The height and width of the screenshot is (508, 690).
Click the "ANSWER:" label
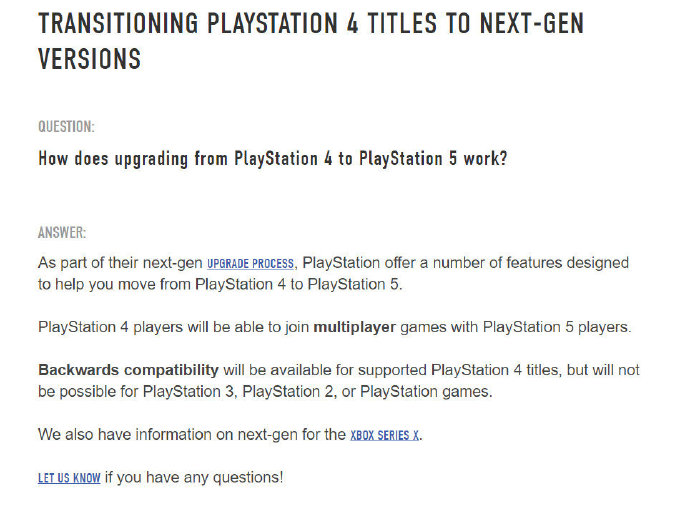coord(62,233)
